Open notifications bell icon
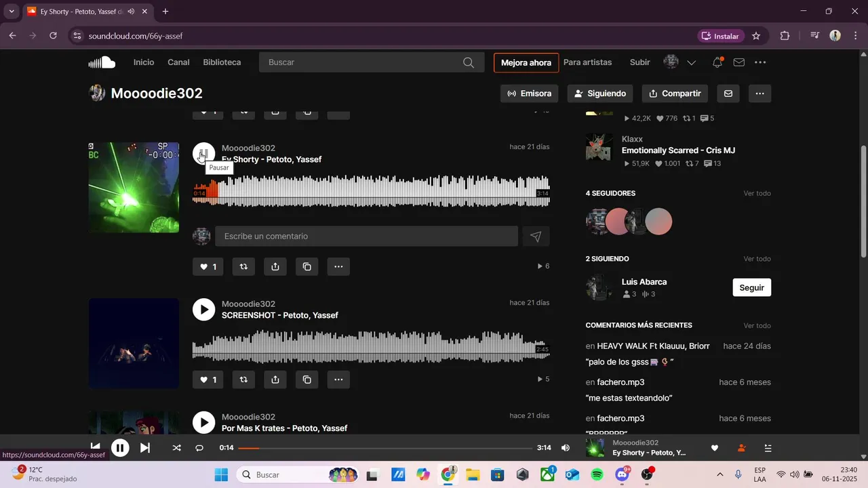 717,62
